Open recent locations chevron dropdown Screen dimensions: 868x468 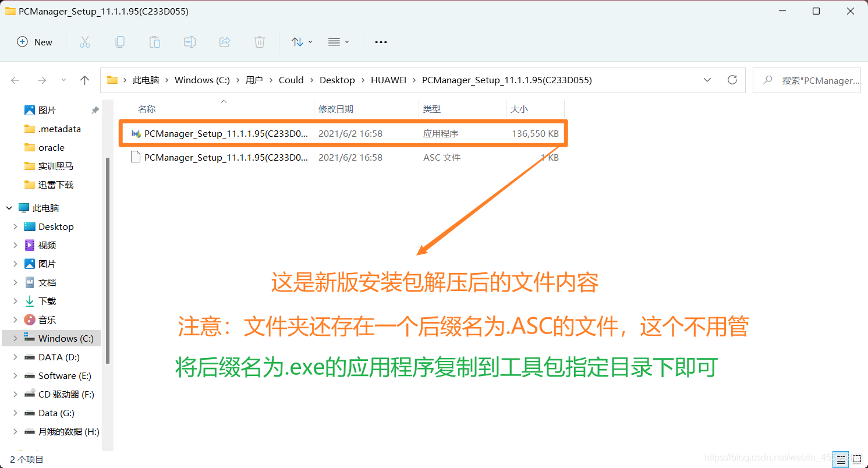[63, 80]
